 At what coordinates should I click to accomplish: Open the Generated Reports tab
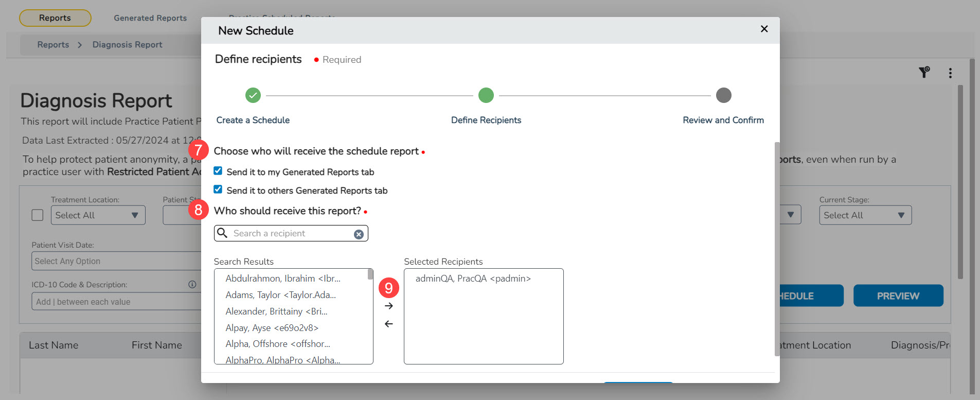pos(150,18)
